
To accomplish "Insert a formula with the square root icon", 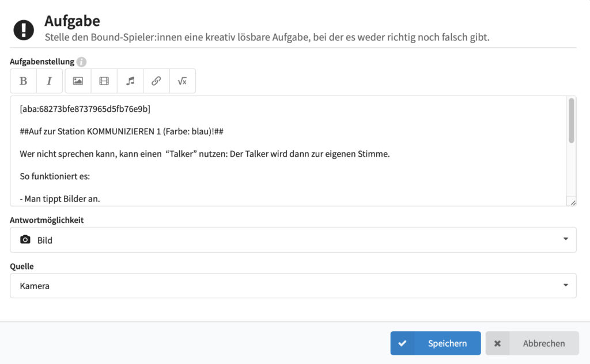I will coord(182,81).
